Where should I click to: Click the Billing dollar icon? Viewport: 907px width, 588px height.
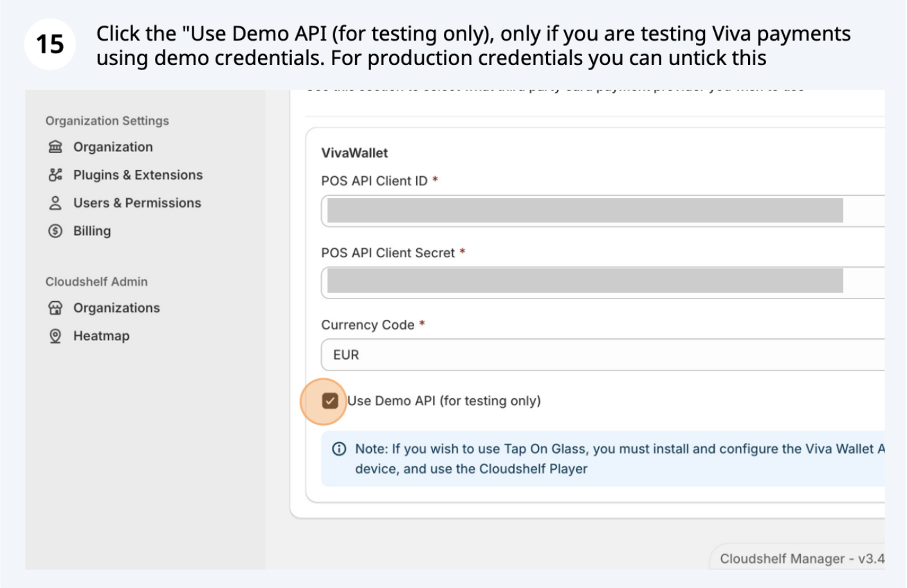point(55,231)
